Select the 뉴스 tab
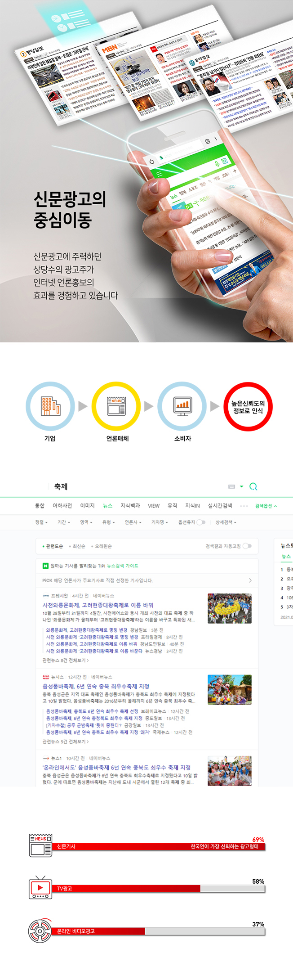This screenshot has height=980, width=293. pyautogui.click(x=107, y=506)
